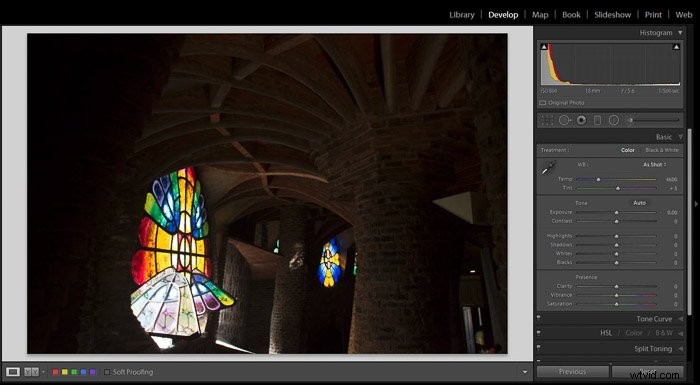Click the Original Photo icon
This screenshot has height=385, width=700.
(x=542, y=103)
